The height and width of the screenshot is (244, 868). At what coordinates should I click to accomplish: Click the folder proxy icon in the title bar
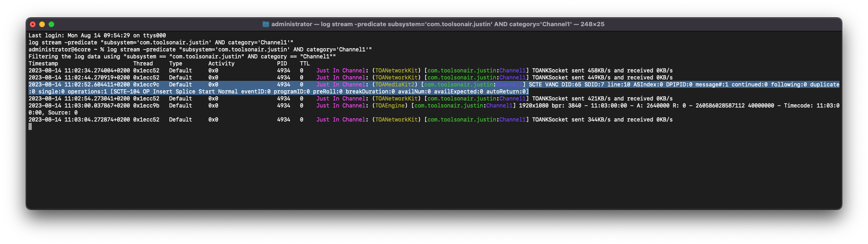pyautogui.click(x=266, y=24)
